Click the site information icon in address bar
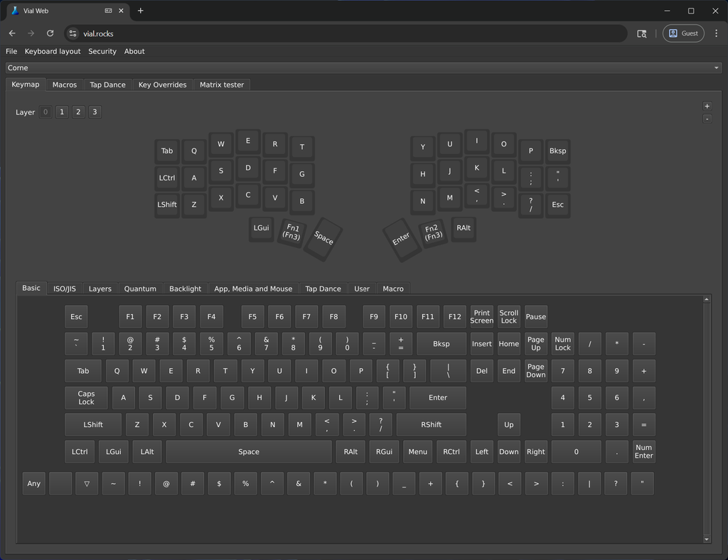 point(73,33)
